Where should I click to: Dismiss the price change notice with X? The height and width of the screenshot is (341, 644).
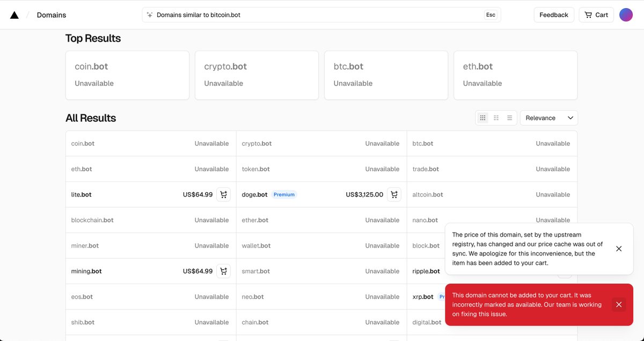[619, 249]
